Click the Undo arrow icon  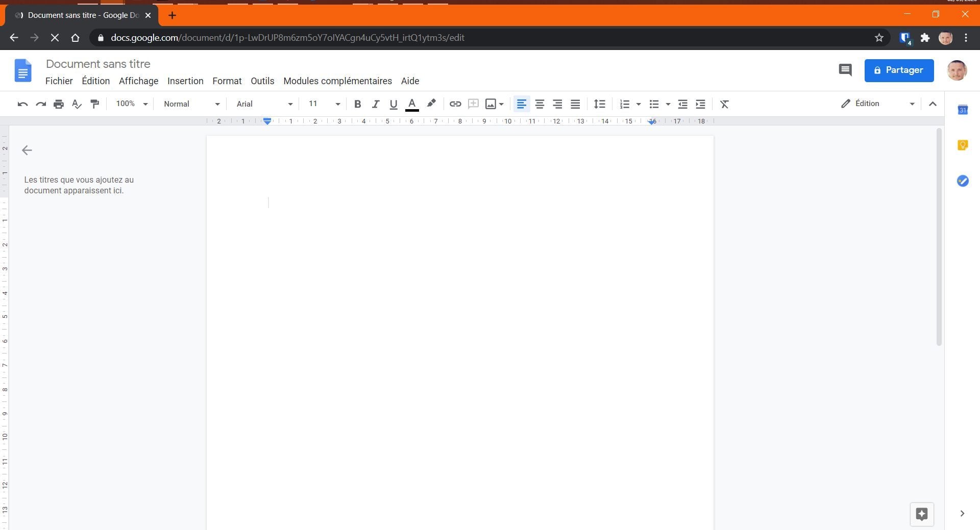22,104
